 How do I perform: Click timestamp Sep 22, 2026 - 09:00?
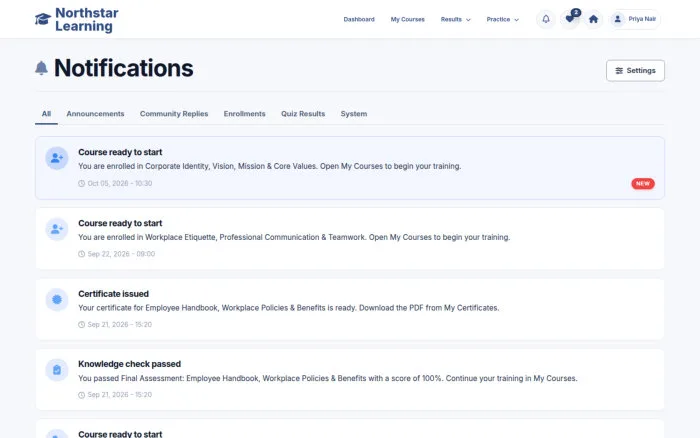[x=121, y=254]
